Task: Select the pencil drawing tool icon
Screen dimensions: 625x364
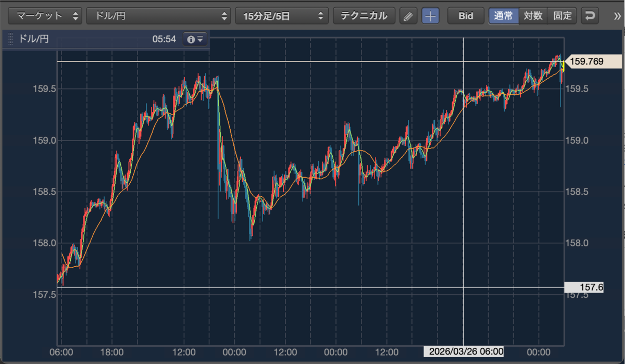Action: pyautogui.click(x=408, y=16)
